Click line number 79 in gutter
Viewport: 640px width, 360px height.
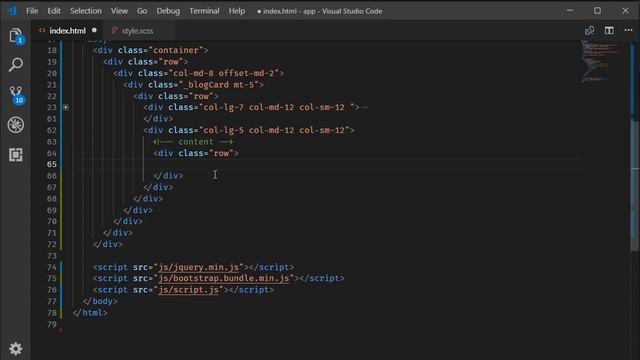(x=52, y=324)
